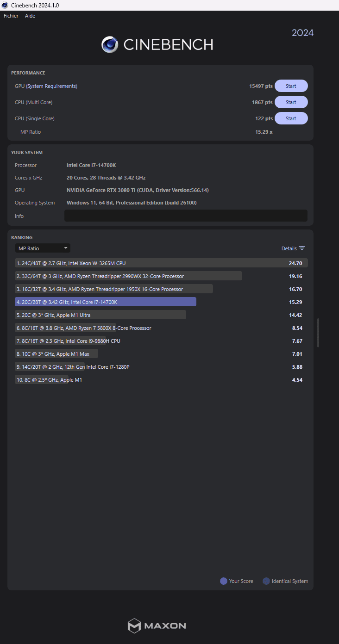Click the Details filter lines icon
The image size is (339, 644).
[x=302, y=248]
